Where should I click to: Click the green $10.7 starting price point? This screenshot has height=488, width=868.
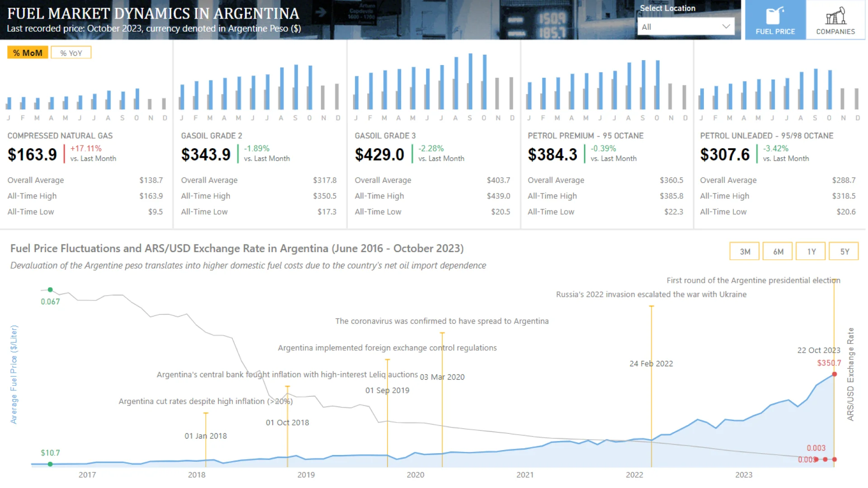(50, 464)
